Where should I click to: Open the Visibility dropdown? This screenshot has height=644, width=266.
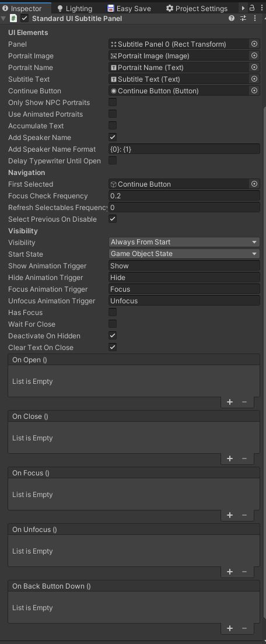pyautogui.click(x=184, y=242)
